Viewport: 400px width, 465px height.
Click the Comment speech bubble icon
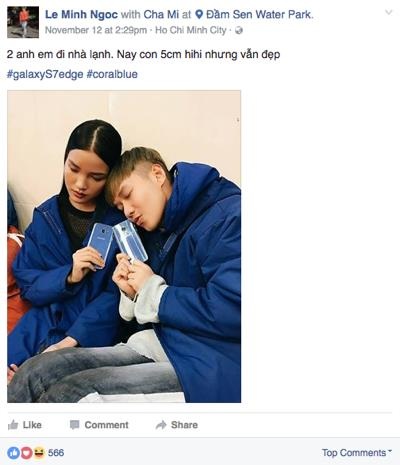coord(74,425)
